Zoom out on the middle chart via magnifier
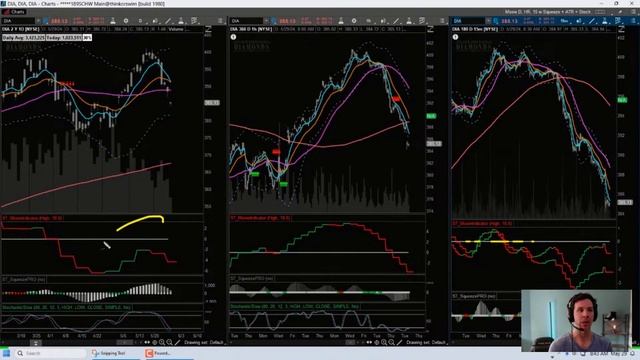This screenshot has height=360, width=640. tap(391, 342)
